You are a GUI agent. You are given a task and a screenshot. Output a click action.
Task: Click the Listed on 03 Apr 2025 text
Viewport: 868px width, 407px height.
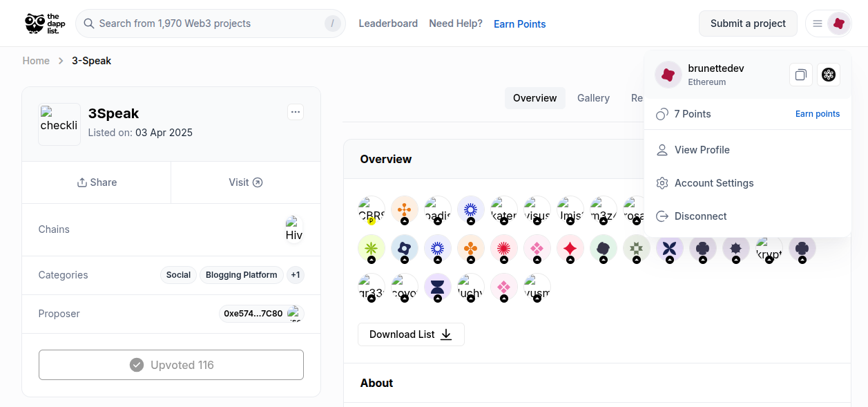click(x=140, y=133)
